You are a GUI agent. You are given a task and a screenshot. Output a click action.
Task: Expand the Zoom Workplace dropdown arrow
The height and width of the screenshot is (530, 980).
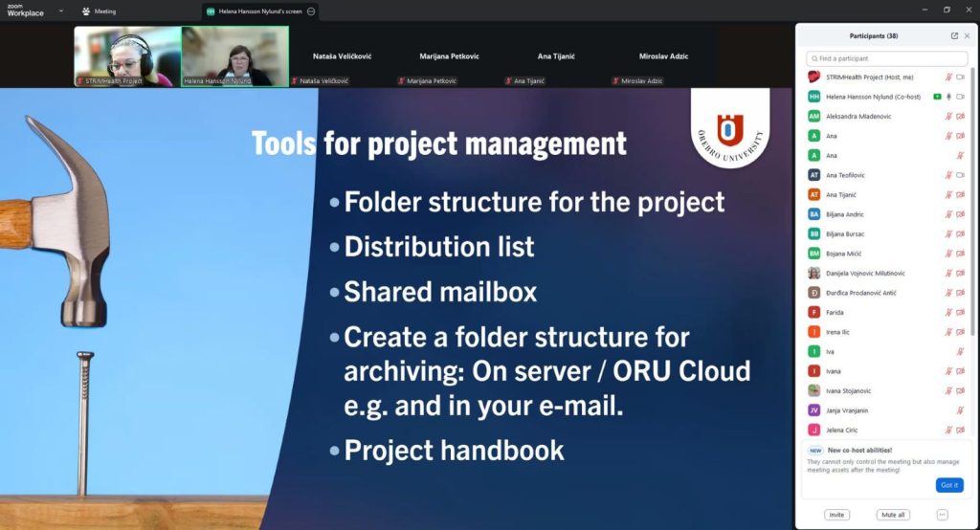click(60, 11)
